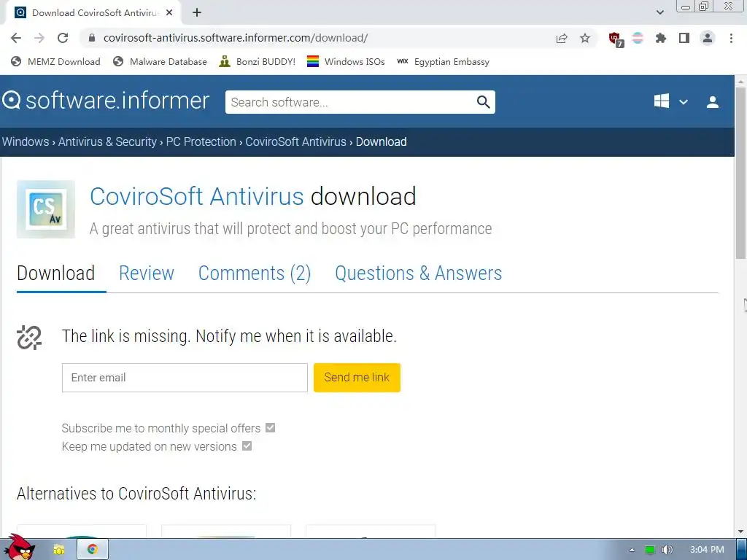Click the broken link missing icon

pyautogui.click(x=29, y=337)
